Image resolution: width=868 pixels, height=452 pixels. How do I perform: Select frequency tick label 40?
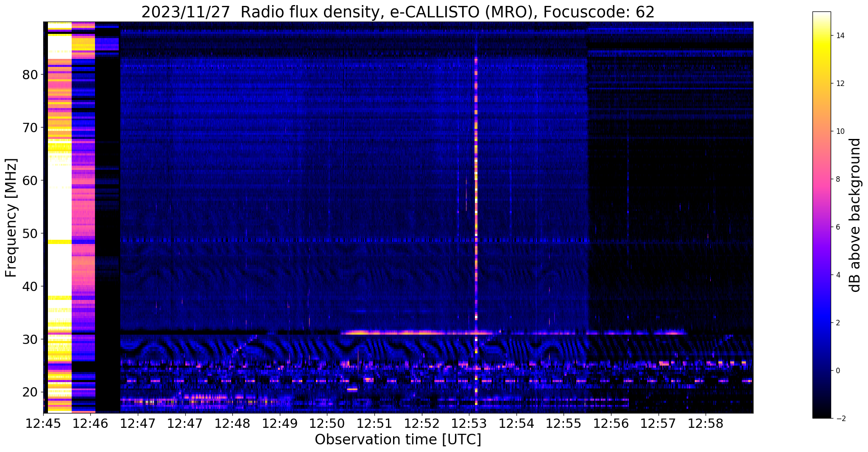[x=30, y=286]
